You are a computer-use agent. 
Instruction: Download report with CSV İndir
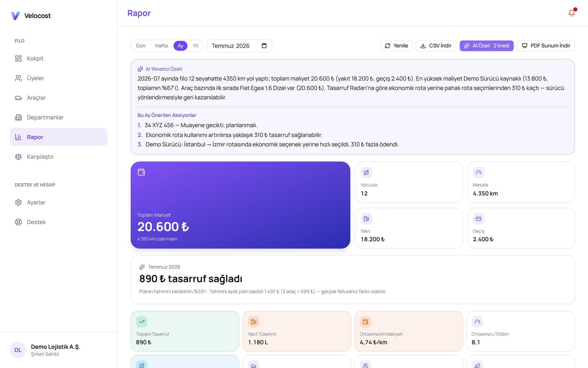tap(436, 46)
